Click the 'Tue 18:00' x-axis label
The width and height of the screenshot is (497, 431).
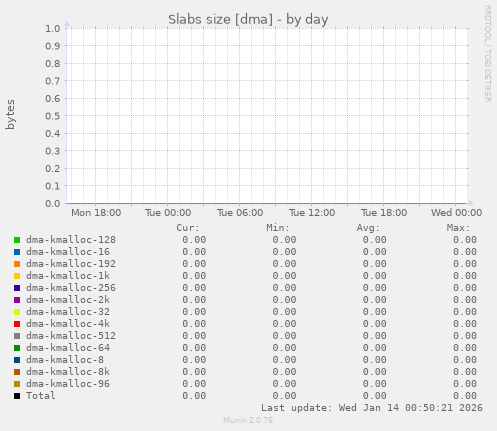click(x=384, y=213)
